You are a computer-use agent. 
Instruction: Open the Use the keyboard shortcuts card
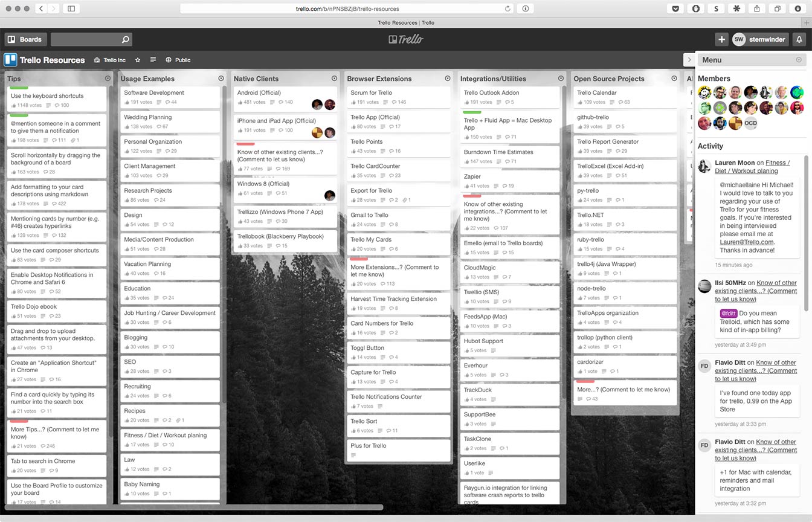(57, 100)
